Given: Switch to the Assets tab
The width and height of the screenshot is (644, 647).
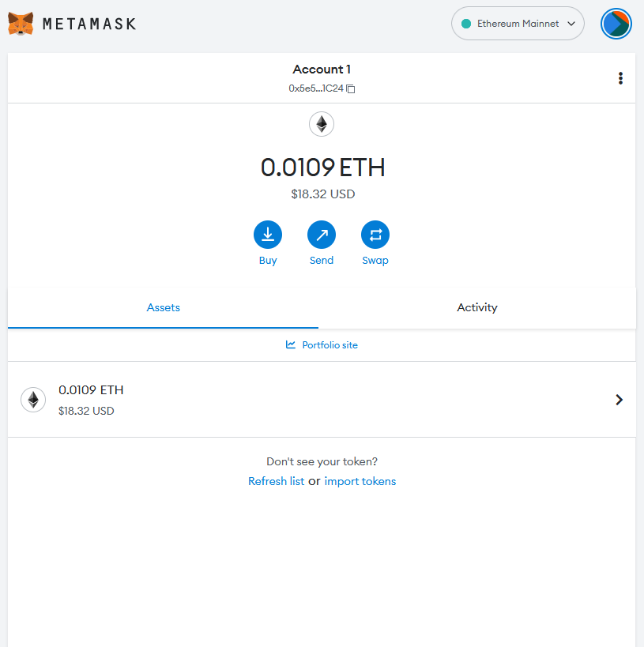Looking at the screenshot, I should (163, 308).
